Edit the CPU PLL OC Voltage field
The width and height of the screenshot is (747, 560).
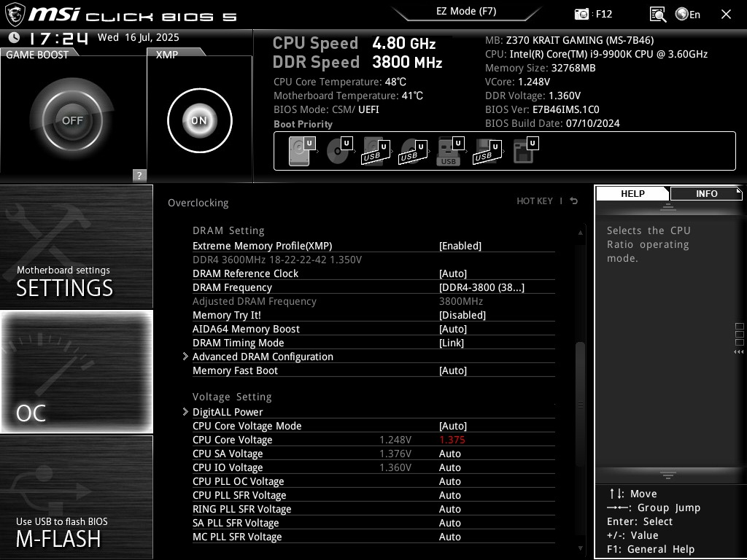(x=449, y=481)
